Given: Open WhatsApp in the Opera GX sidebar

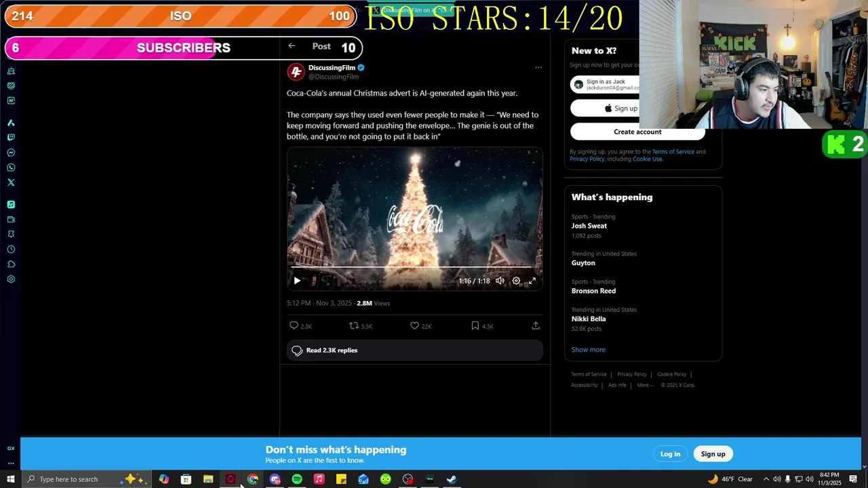Looking at the screenshot, I should [11, 167].
